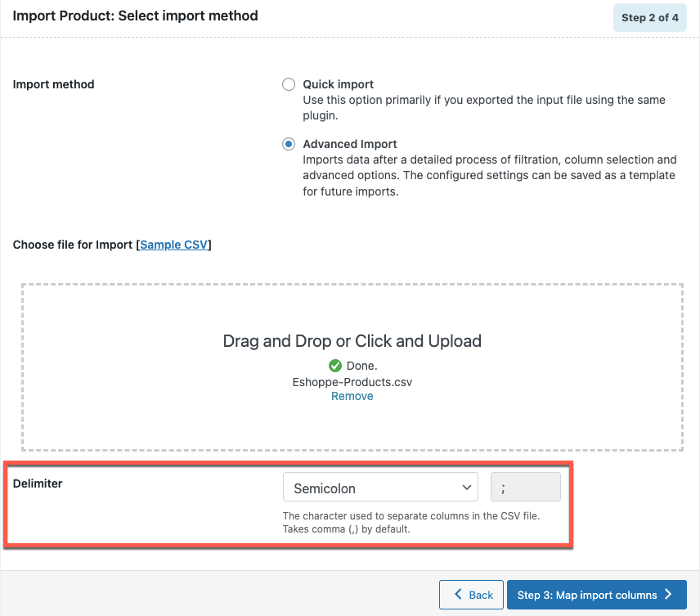Click the Advanced Import option label
Viewport: 700px width, 616px height.
[x=349, y=144]
